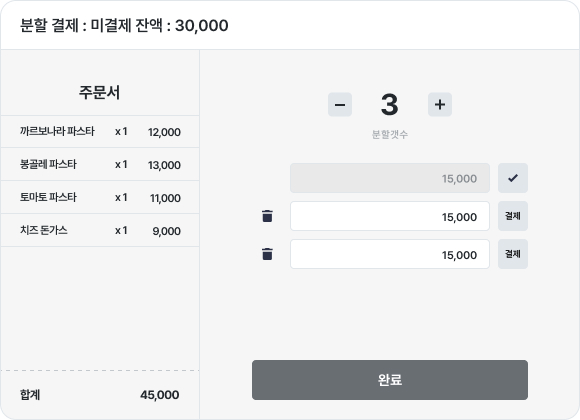Click the disabled first 15,000 amount field
Viewport: 580px width, 420px height.
tap(390, 178)
